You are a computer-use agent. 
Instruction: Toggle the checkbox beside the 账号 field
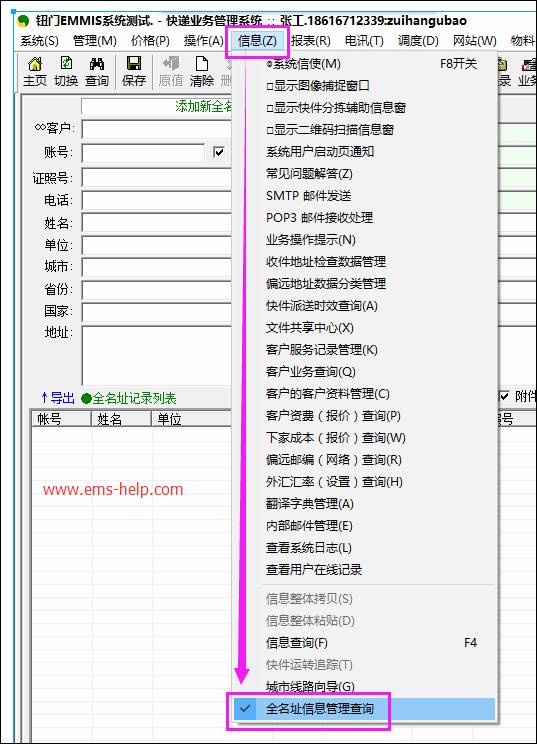pos(219,152)
